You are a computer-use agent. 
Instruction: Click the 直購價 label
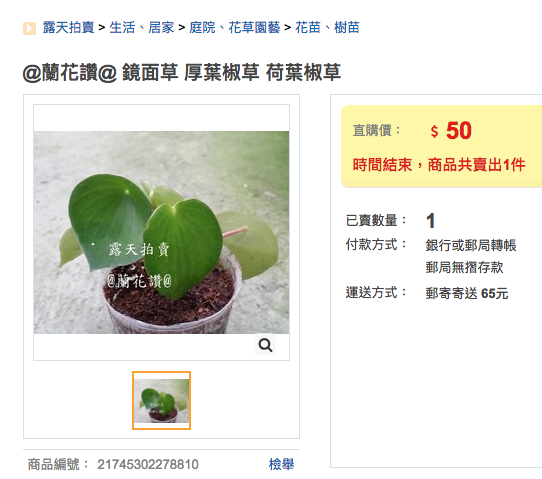(376, 131)
